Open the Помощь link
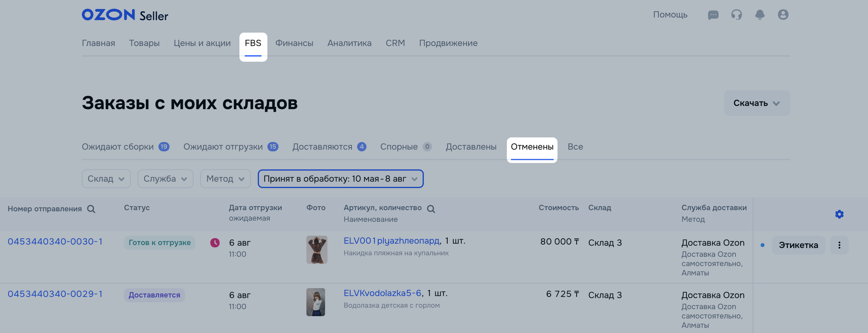Viewport: 868px width, 333px height. pos(670,15)
